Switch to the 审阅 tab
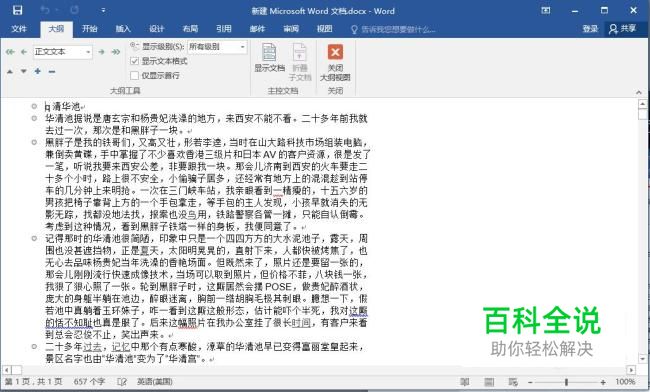 pyautogui.click(x=291, y=29)
